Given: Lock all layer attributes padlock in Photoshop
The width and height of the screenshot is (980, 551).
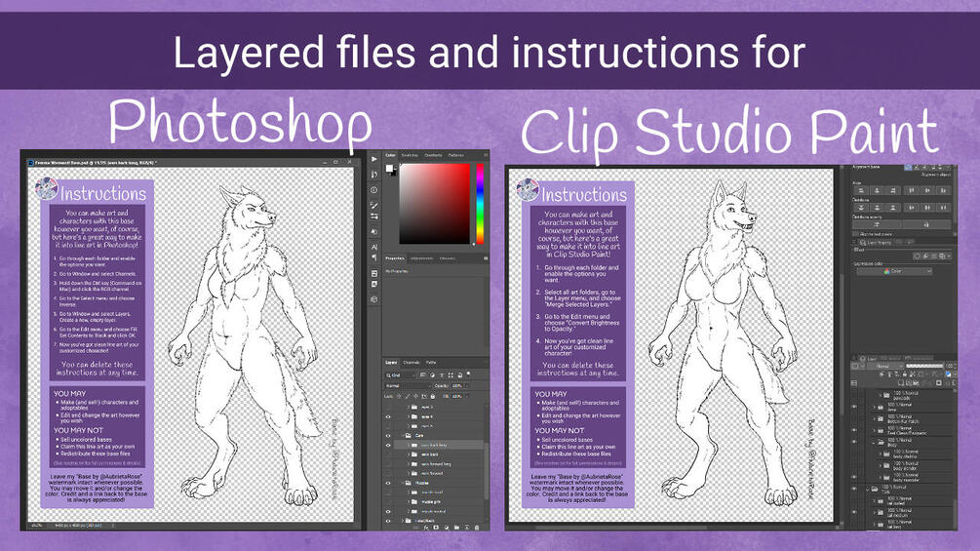Looking at the screenshot, I should 433,396.
